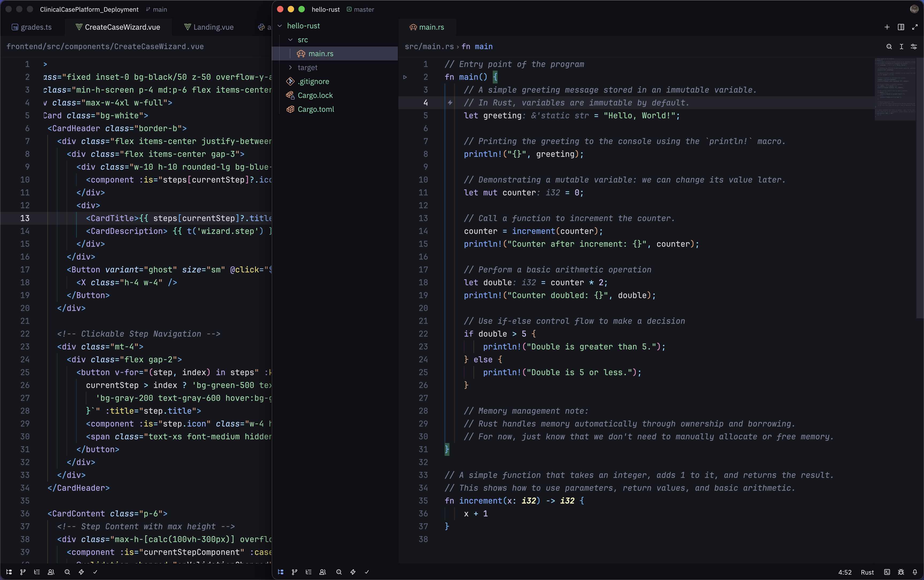The width and height of the screenshot is (924, 580).
Task: Open the debugger panel bug icon
Action: tap(901, 572)
